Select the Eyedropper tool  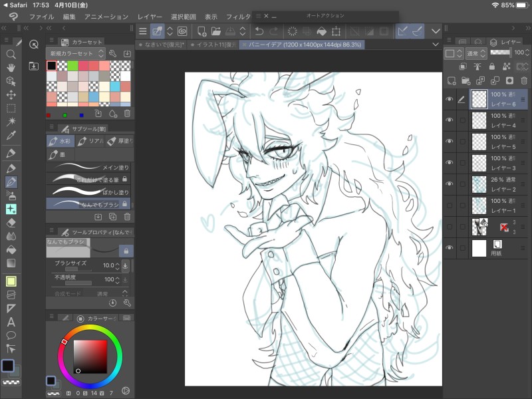(x=11, y=136)
